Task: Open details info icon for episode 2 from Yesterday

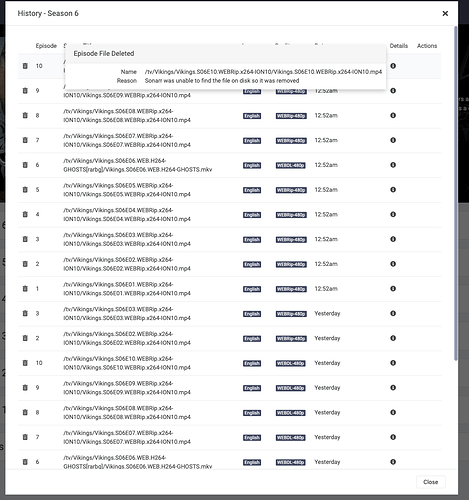Action: pos(393,338)
